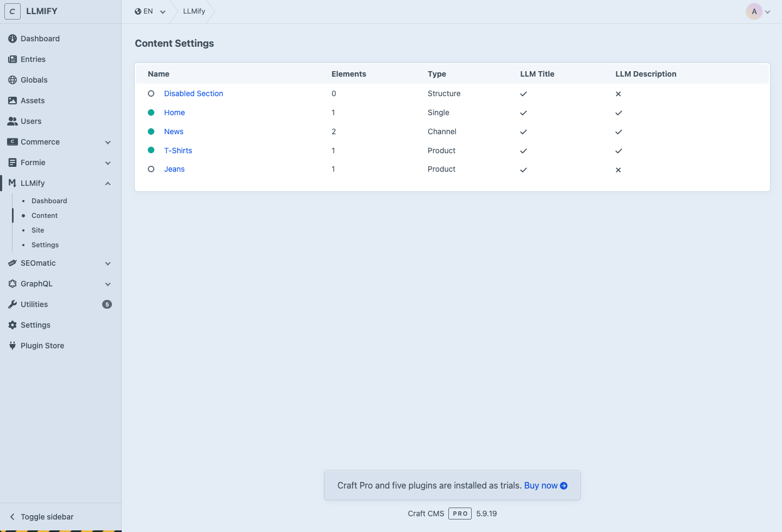This screenshot has width=782, height=532.
Task: Click the Utilities wrench icon
Action: pos(12,304)
